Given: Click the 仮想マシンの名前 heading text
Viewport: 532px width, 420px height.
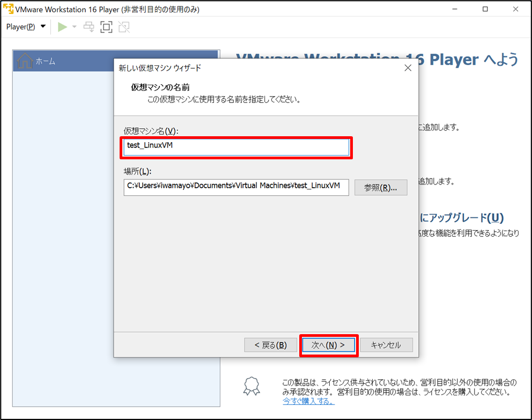Looking at the screenshot, I should tap(160, 87).
